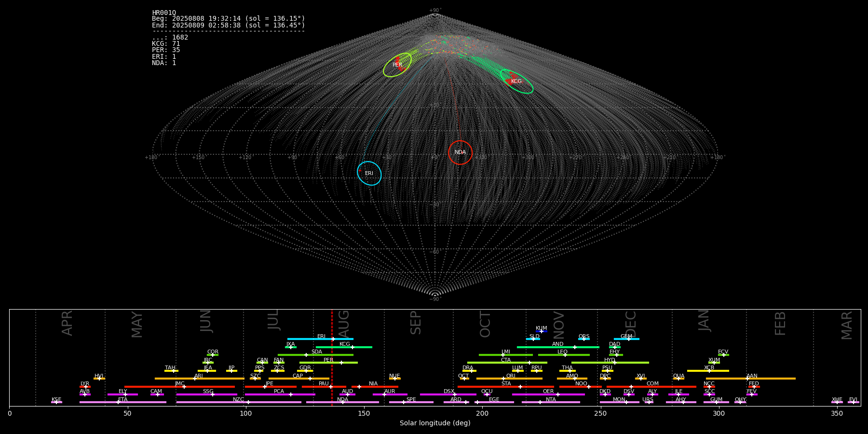Click the blue KUM shower bar
Image resolution: width=868 pixels, height=434 pixels.
pos(542,331)
